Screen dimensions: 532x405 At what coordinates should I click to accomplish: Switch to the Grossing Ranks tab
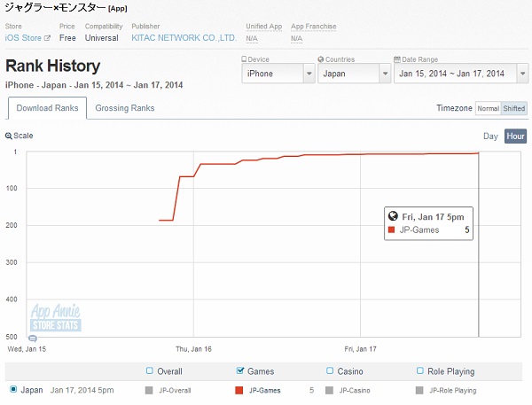pyautogui.click(x=125, y=108)
